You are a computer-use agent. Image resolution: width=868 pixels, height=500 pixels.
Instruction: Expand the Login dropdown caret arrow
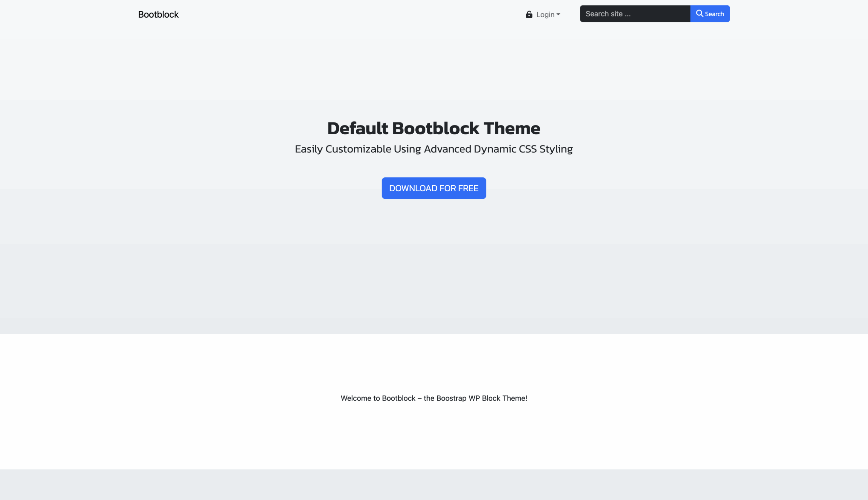pos(558,15)
